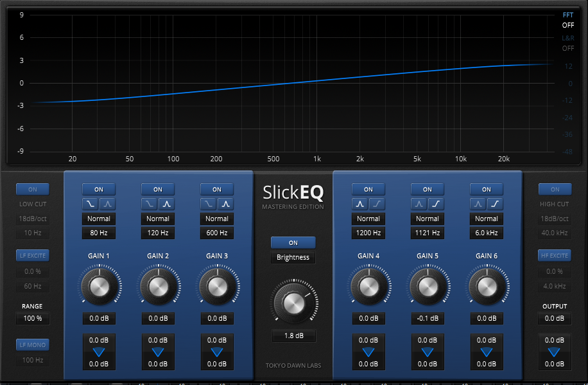Select low shelf shape for band 2
Image resolution: width=588 pixels, height=385 pixels.
click(150, 204)
